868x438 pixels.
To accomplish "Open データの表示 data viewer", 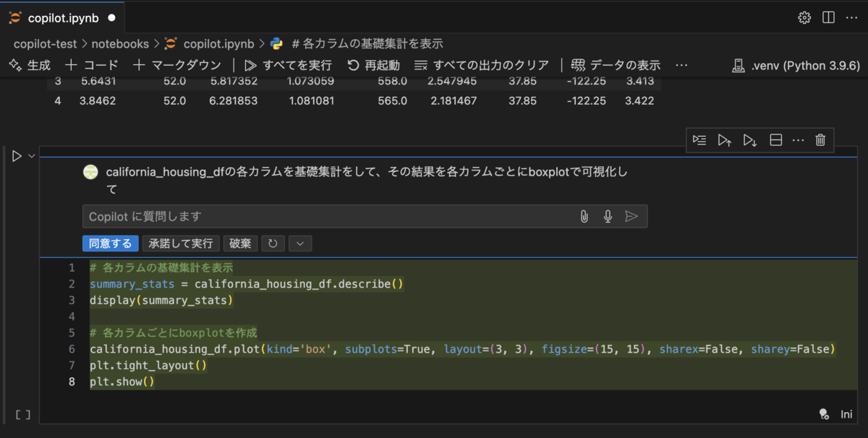I will (x=616, y=65).
